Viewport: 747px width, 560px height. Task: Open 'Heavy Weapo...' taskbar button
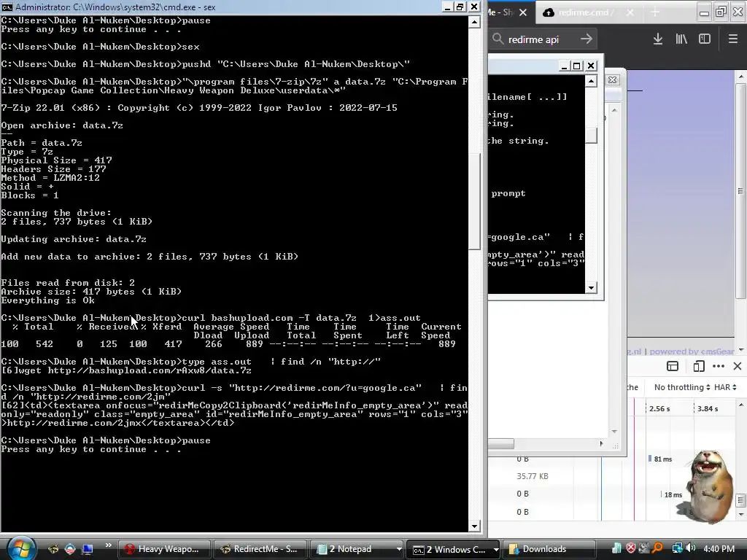click(163, 549)
